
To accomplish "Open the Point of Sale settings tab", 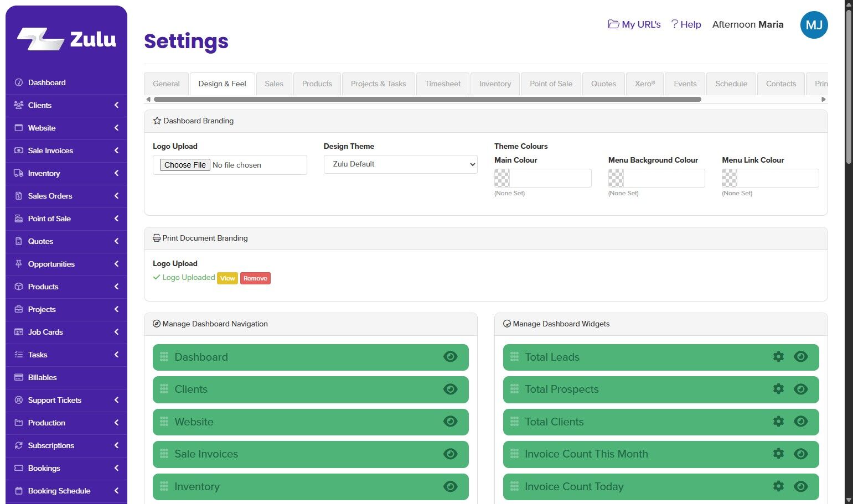I will pos(551,84).
